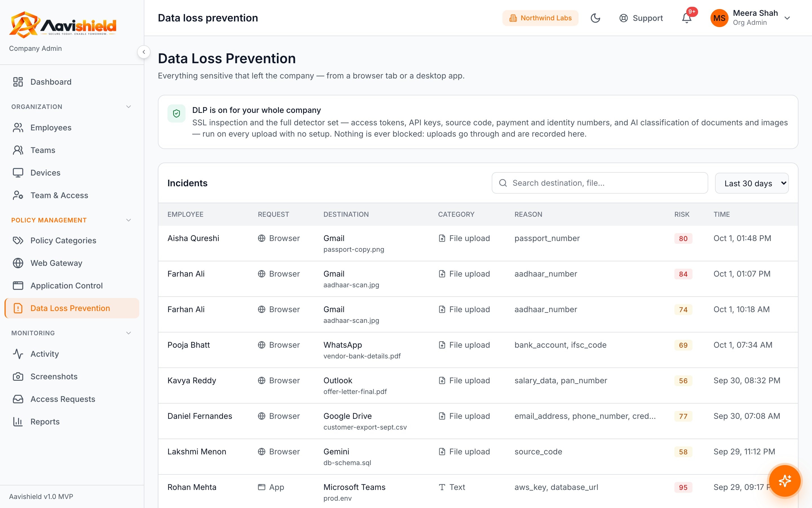Click risk score 95 badge
This screenshot has width=812, height=508.
683,487
